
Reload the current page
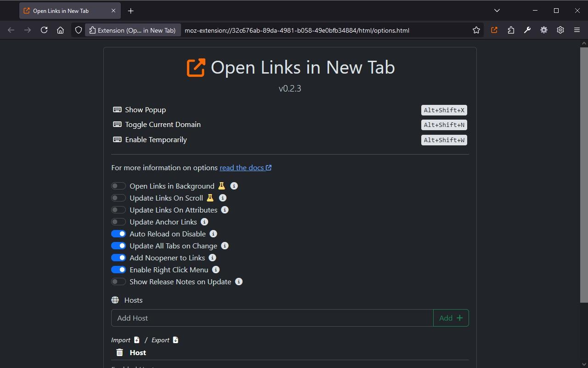click(x=44, y=30)
